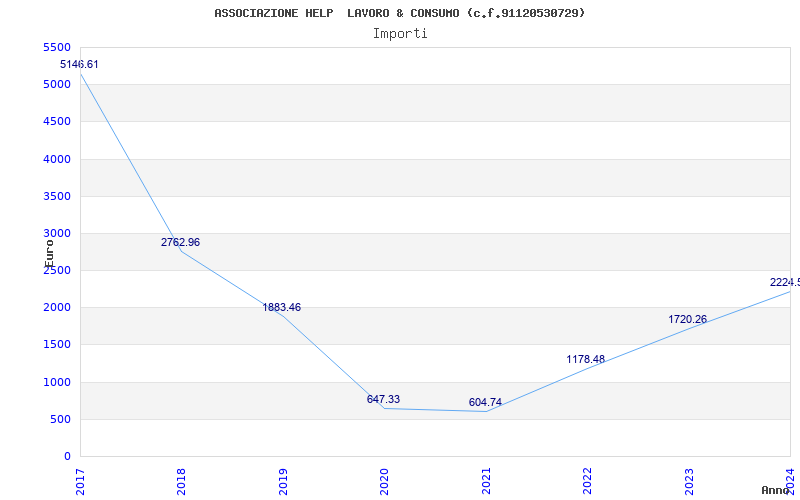
Task: Select the 1178.48 data label
Action: (586, 360)
